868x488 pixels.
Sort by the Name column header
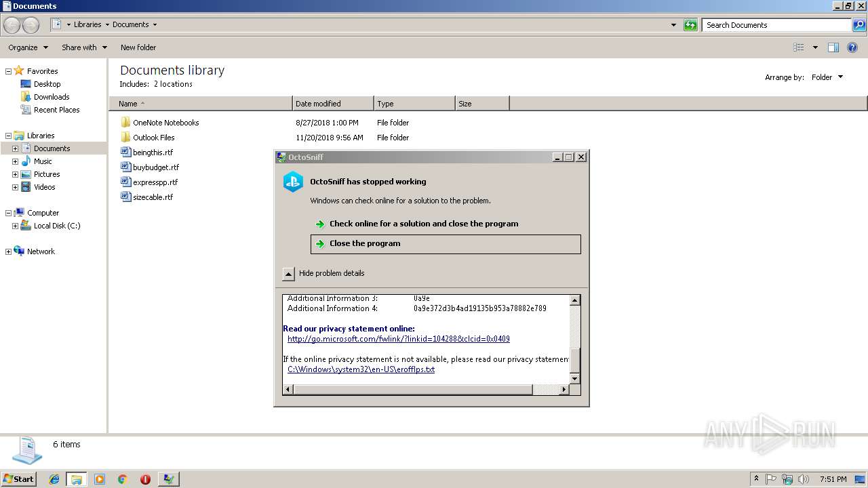(x=201, y=104)
